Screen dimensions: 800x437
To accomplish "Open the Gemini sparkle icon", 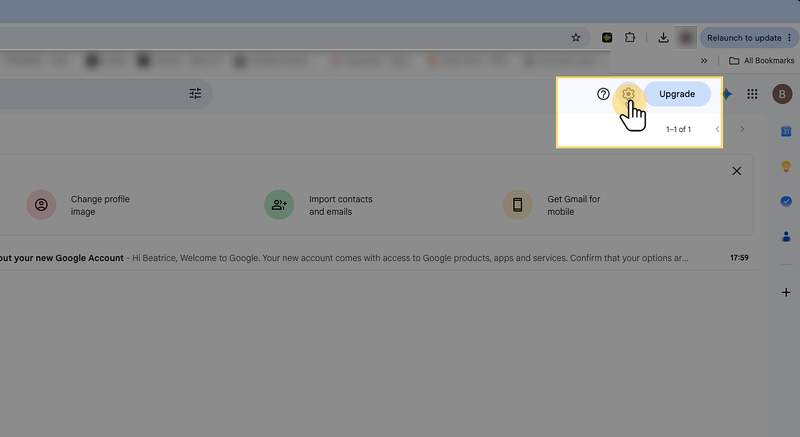I will tap(727, 94).
